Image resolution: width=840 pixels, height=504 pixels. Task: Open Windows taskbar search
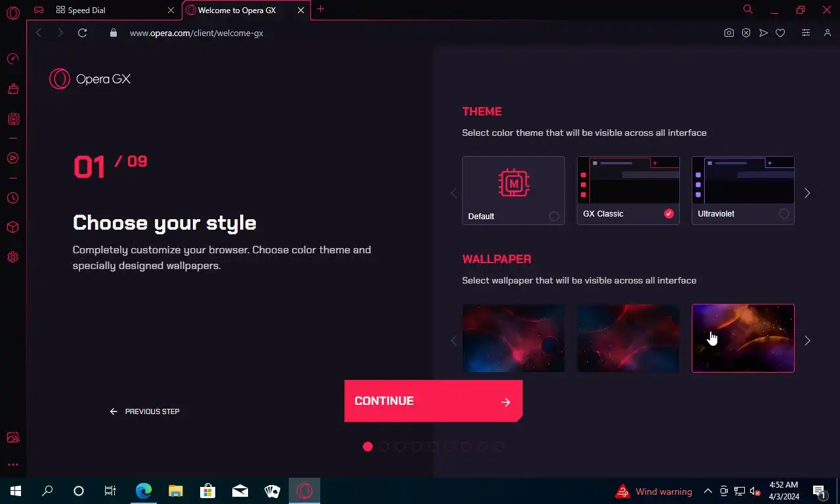pyautogui.click(x=47, y=491)
